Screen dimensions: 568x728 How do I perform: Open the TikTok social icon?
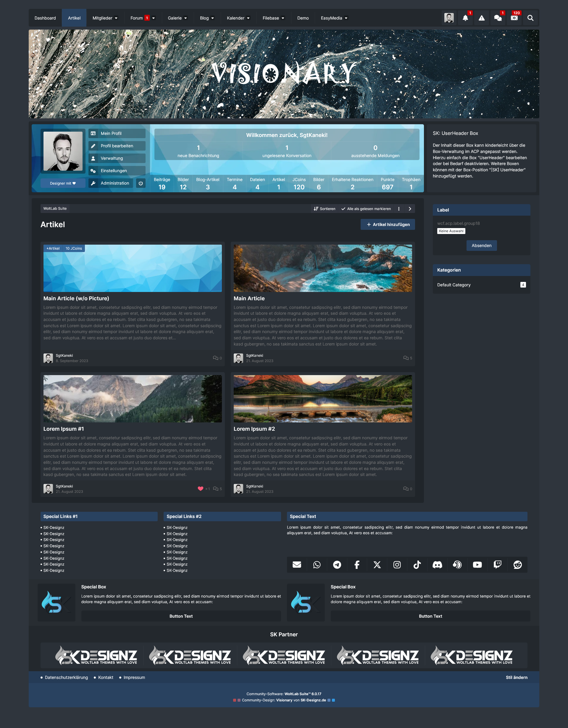coord(417,565)
